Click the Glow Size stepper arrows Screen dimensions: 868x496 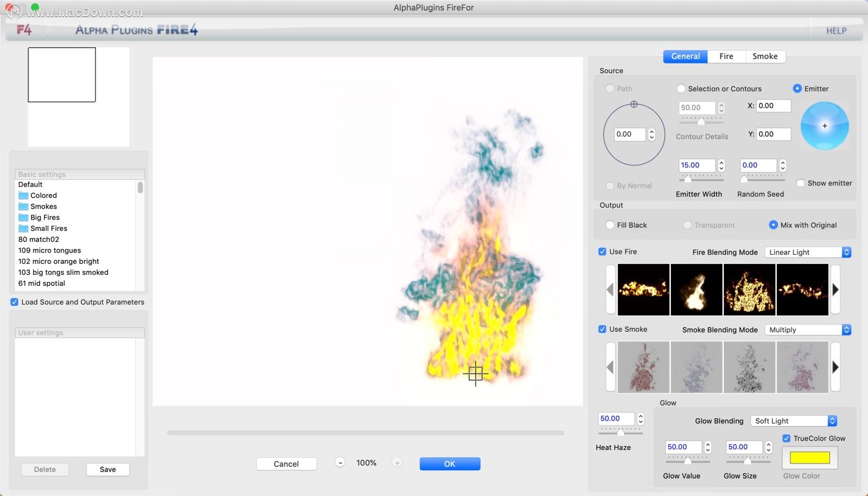pyautogui.click(x=768, y=447)
